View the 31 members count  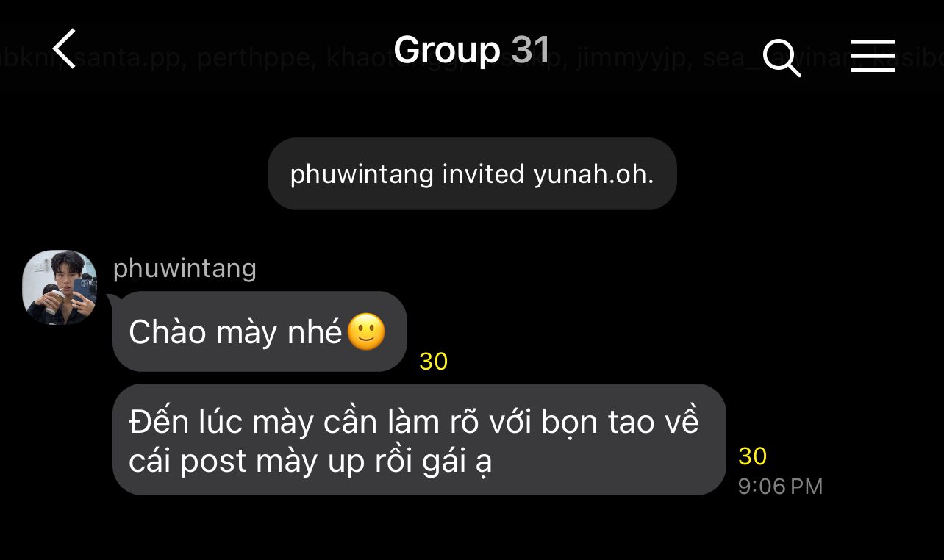coord(531,50)
